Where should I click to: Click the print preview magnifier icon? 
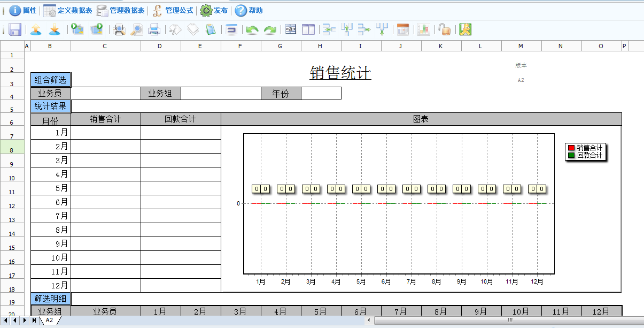[x=136, y=30]
